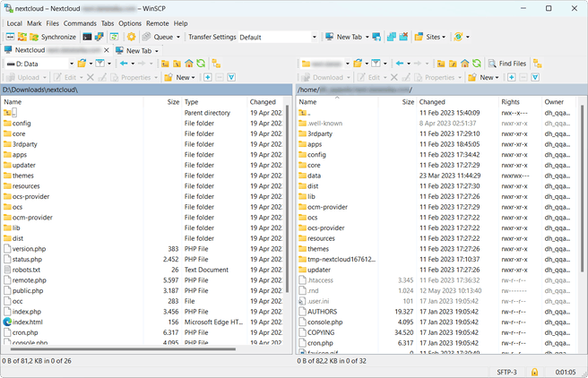Click local Select Files plus icon
The width and height of the screenshot is (588, 378).
[208, 78]
